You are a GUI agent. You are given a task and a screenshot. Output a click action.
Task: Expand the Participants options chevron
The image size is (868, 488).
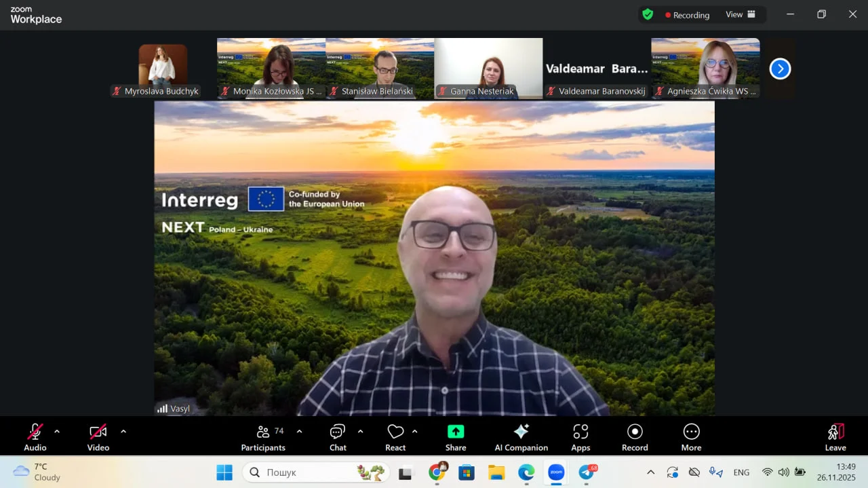[x=299, y=431]
